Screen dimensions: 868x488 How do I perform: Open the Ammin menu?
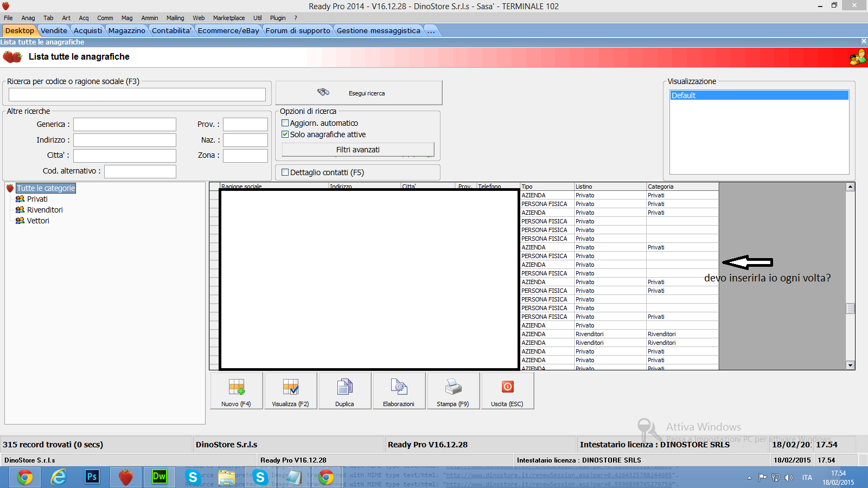pos(150,18)
